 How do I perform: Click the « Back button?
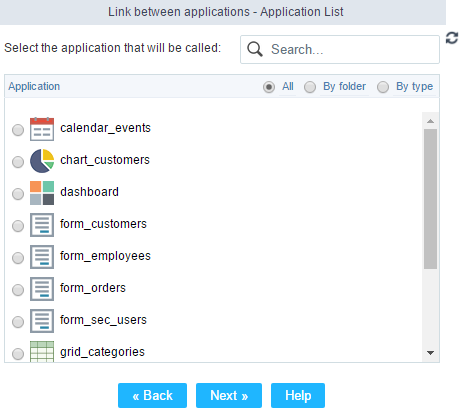click(152, 395)
